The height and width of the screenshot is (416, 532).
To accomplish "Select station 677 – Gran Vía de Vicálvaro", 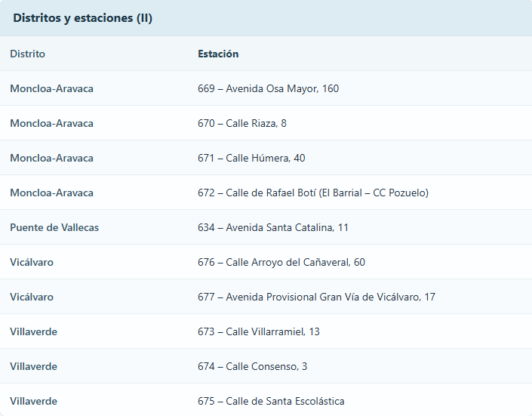I will point(316,297).
